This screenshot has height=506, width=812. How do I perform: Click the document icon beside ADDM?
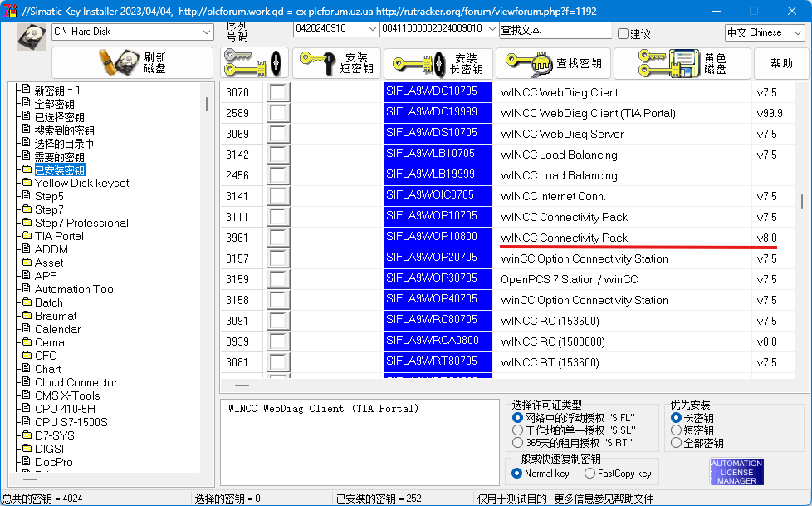27,249
